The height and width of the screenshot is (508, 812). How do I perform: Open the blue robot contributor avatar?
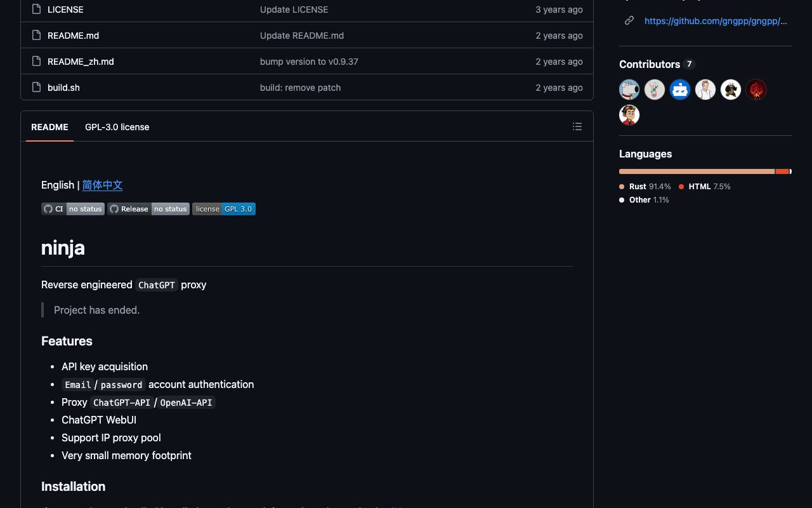680,90
